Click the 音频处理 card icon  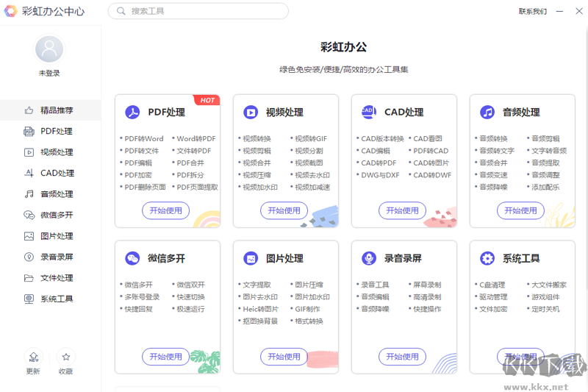coord(487,113)
